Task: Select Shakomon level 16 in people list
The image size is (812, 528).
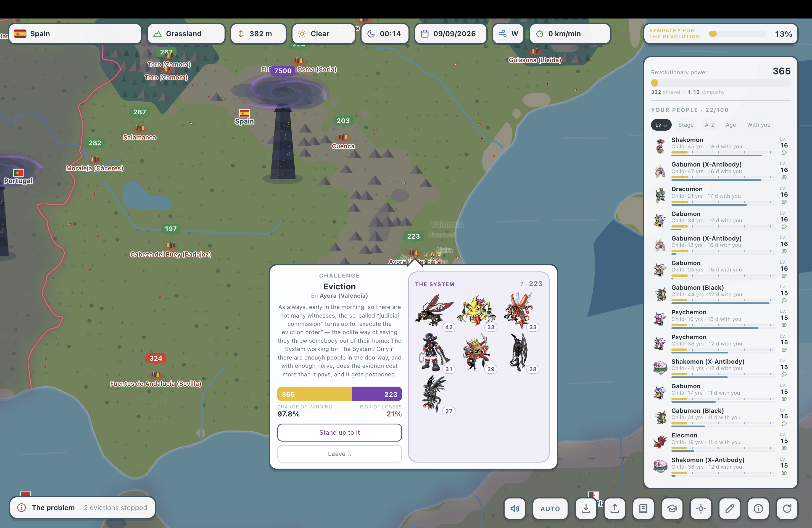Action: 721,146
